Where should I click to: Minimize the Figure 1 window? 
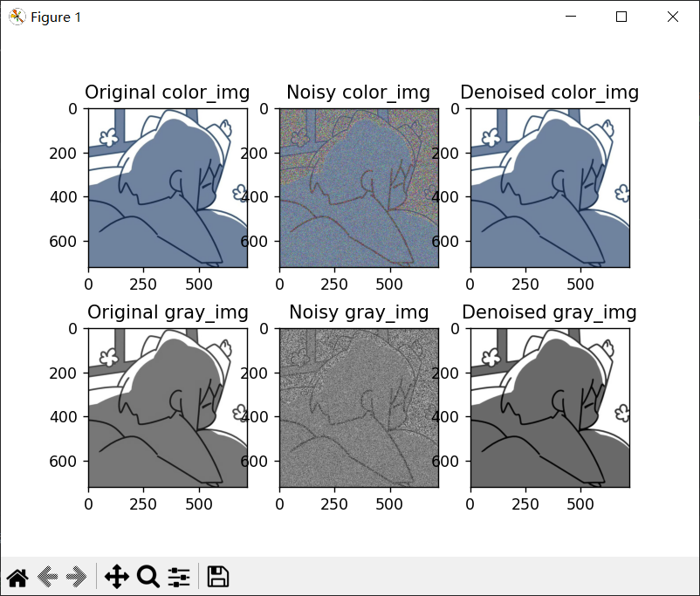[x=571, y=17]
